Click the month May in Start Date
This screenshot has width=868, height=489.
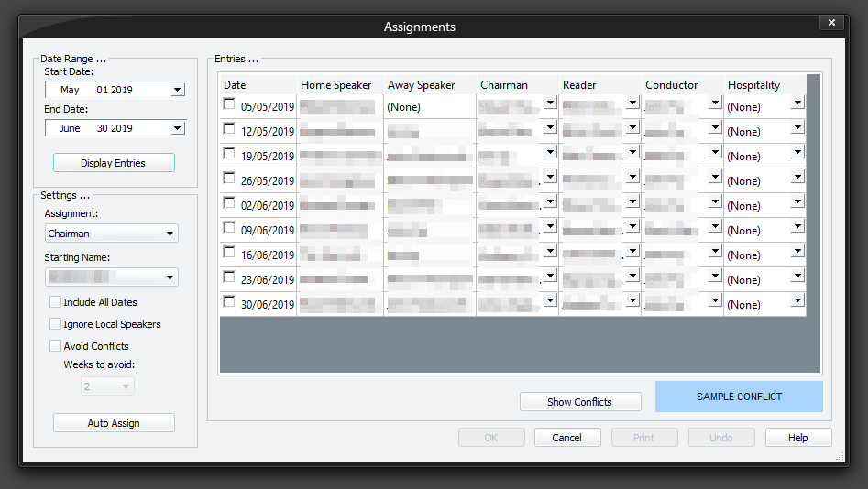(70, 90)
